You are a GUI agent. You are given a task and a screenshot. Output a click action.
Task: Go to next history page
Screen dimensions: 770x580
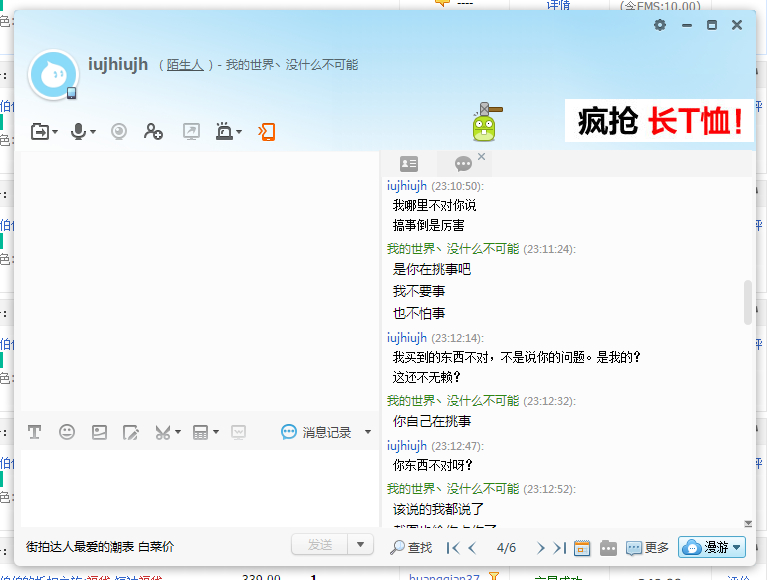540,548
